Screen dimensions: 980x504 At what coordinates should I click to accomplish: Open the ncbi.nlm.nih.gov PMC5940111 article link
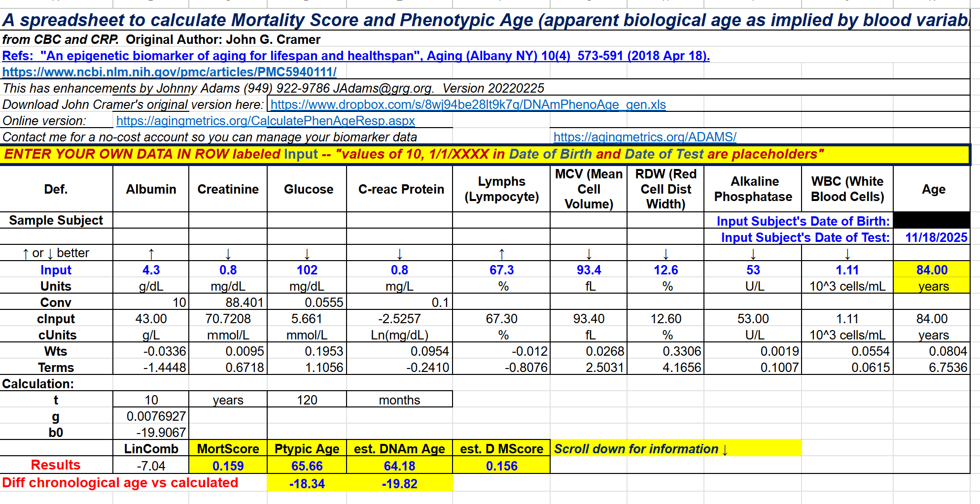[169, 72]
